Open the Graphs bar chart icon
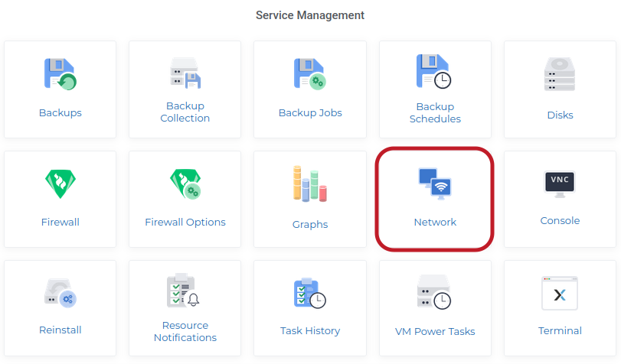The width and height of the screenshot is (621, 364). coord(309,184)
